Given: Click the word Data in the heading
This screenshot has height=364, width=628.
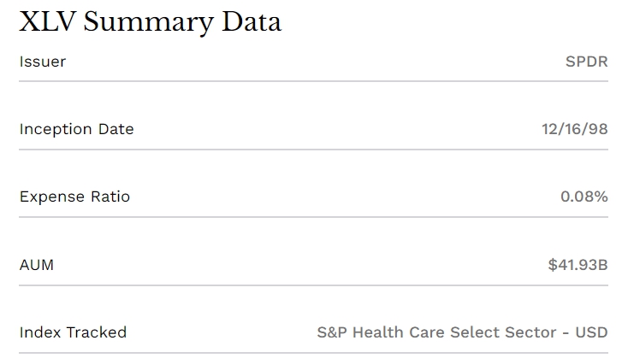Looking at the screenshot, I should 252,21.
